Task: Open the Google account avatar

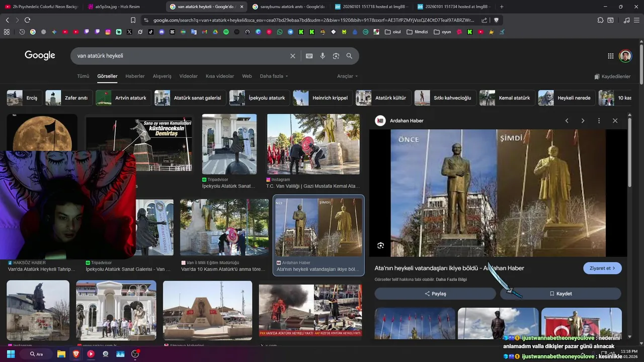Action: [x=625, y=56]
